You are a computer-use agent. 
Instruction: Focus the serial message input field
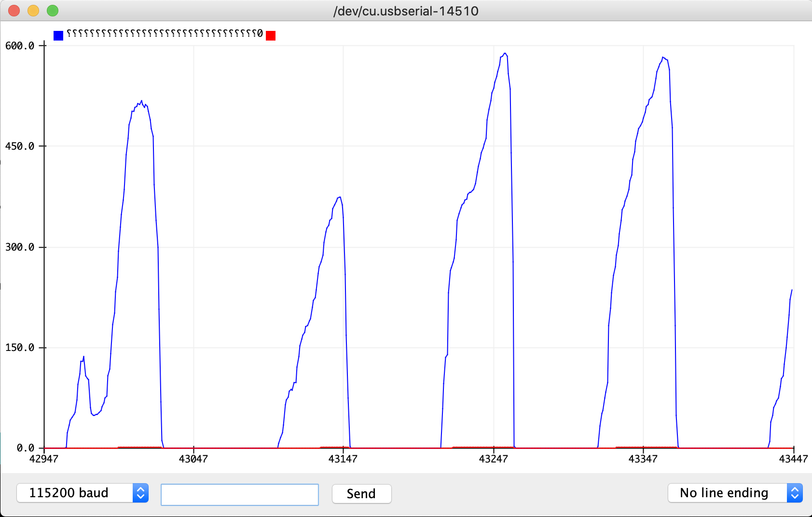(240, 494)
